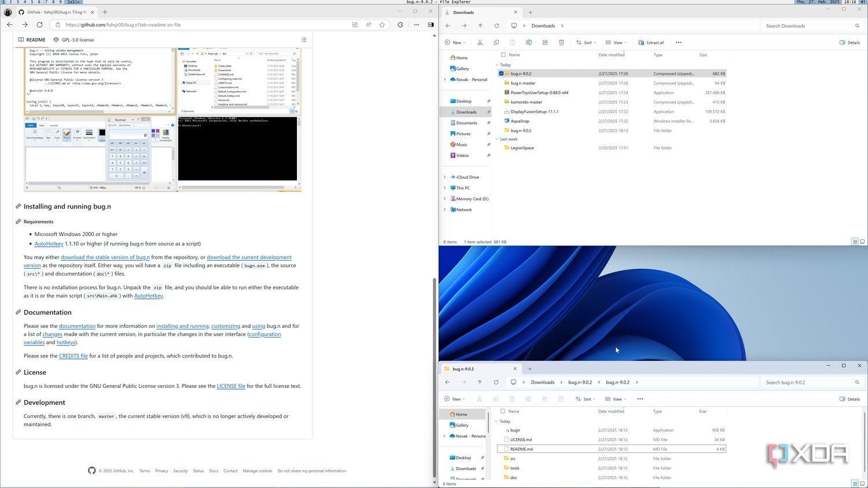This screenshot has width=868, height=488.
Task: Click the browser address bar URL
Action: click(x=123, y=25)
